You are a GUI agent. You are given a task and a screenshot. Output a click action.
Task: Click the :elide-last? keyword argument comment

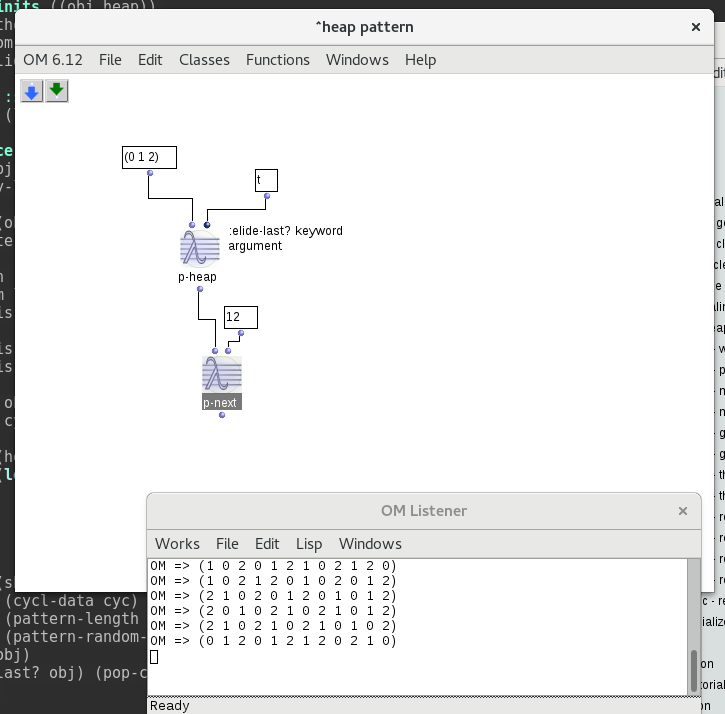(285, 238)
